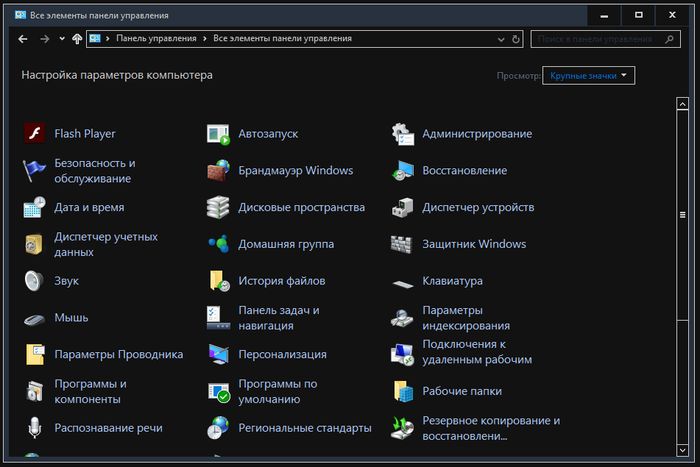Image resolution: width=700 pixels, height=467 pixels.
Task: Click the Мышь mouse icon
Action: click(x=34, y=318)
